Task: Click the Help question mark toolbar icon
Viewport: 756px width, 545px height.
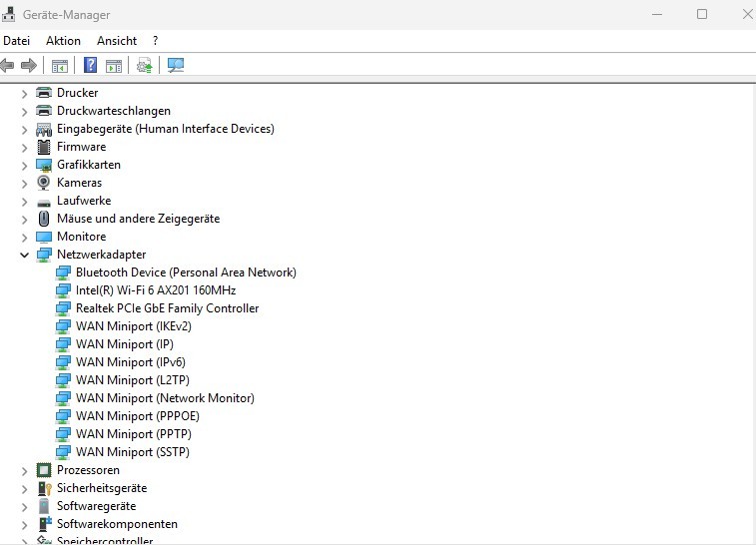Action: (91, 66)
